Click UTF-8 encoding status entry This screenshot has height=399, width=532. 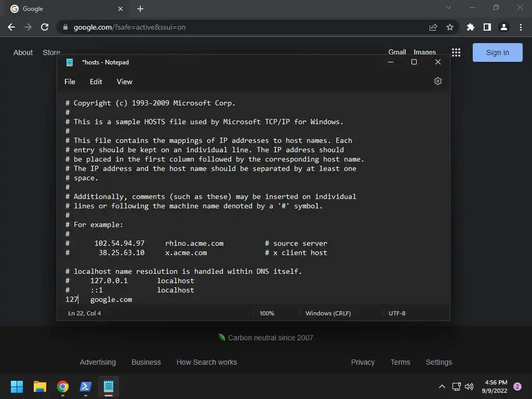[397, 313]
